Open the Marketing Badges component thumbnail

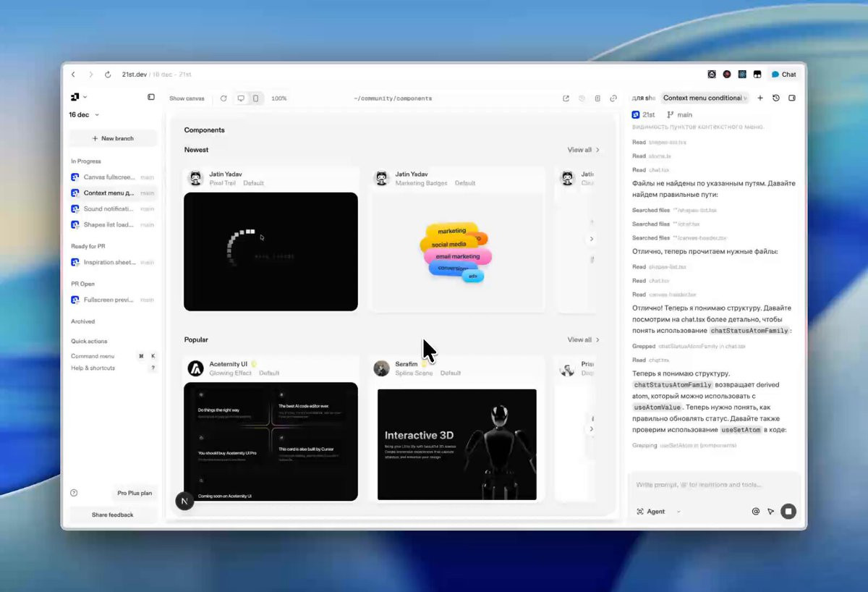click(x=457, y=253)
